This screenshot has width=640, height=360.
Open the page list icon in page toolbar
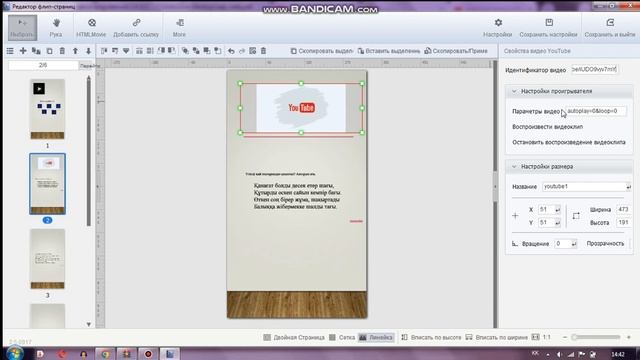[10, 51]
